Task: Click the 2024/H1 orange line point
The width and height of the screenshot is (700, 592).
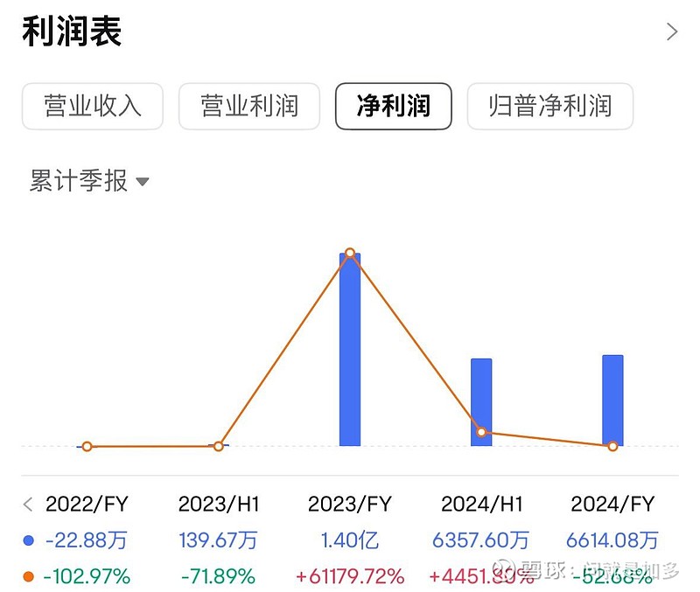Action: point(481,432)
